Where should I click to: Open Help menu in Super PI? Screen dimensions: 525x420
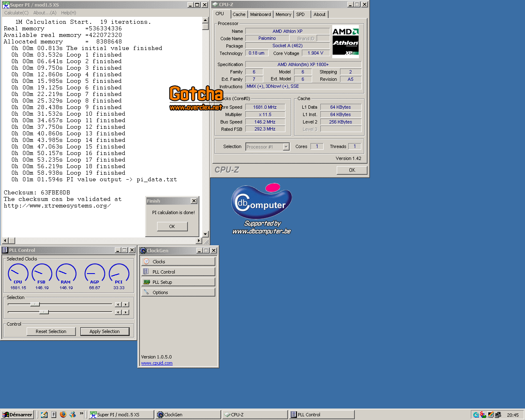tap(68, 13)
